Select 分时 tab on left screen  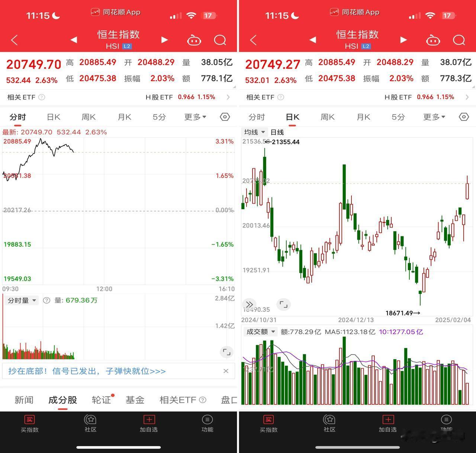tap(17, 117)
